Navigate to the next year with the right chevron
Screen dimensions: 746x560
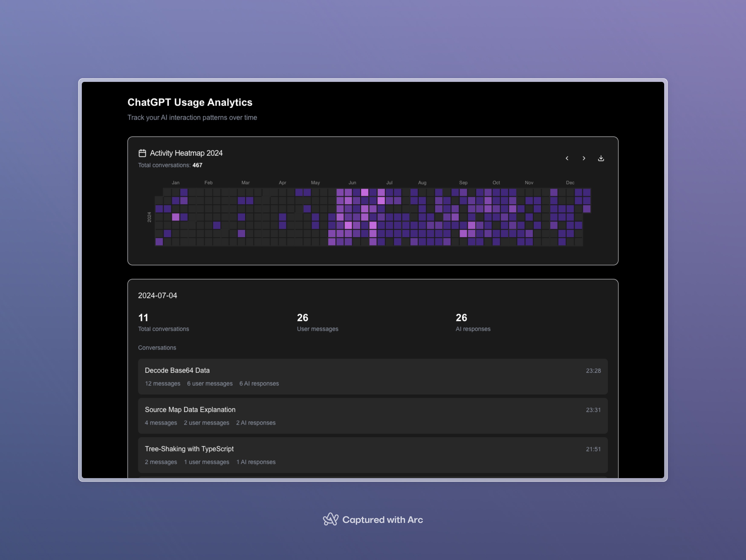coord(584,158)
